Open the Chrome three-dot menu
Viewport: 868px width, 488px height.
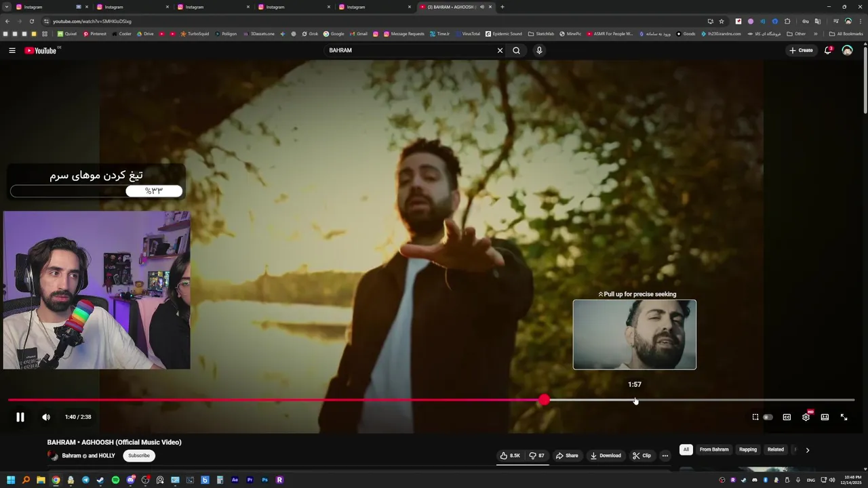tap(860, 22)
